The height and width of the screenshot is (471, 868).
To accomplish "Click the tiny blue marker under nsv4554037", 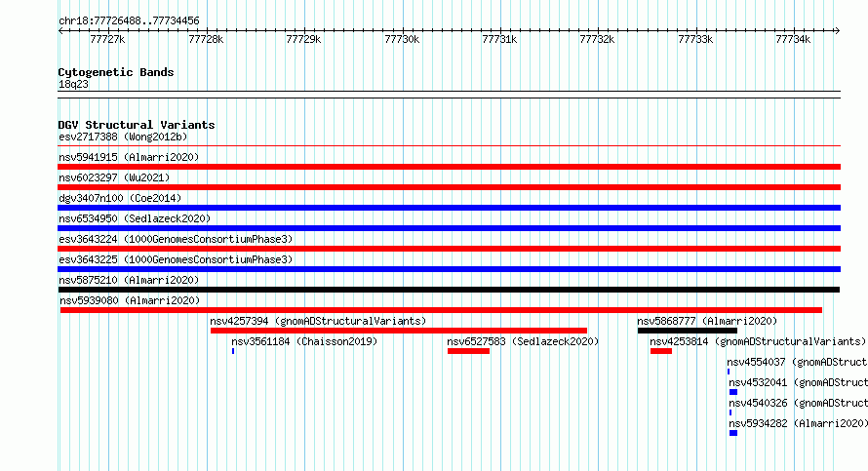I will pos(729,372).
